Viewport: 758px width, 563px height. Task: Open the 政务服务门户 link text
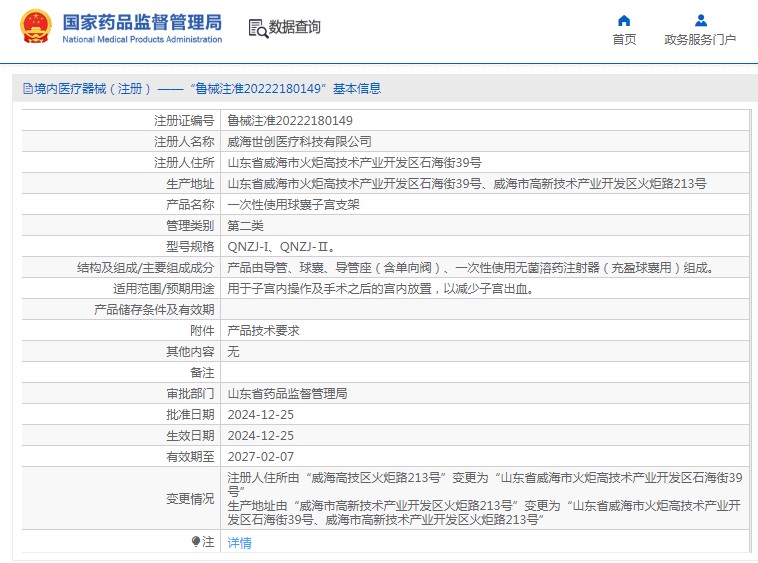click(x=700, y=40)
